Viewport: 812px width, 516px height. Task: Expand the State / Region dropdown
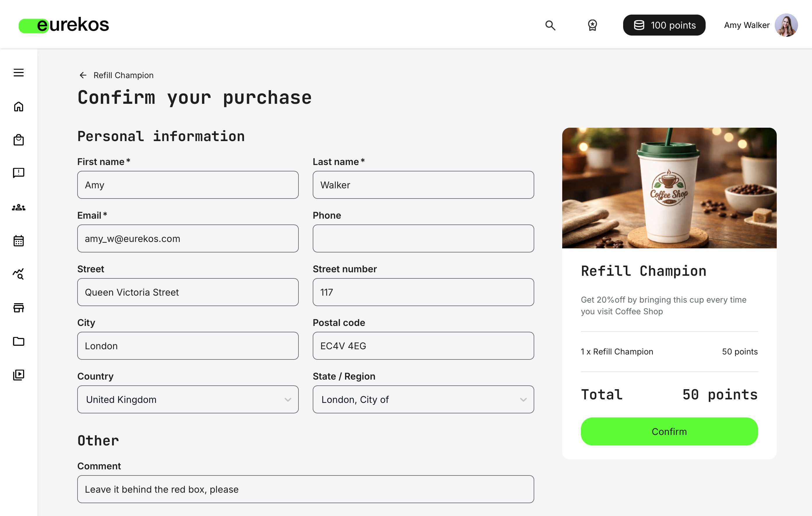coord(423,399)
